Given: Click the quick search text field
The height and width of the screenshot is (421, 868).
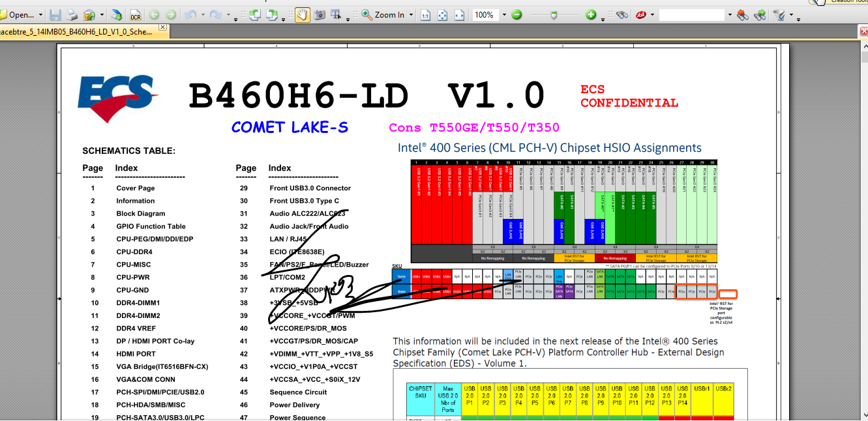Looking at the screenshot, I should 692,15.
